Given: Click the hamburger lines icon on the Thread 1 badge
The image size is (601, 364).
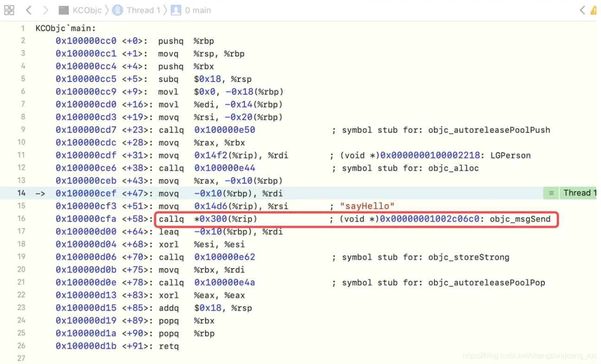Looking at the screenshot, I should (551, 193).
